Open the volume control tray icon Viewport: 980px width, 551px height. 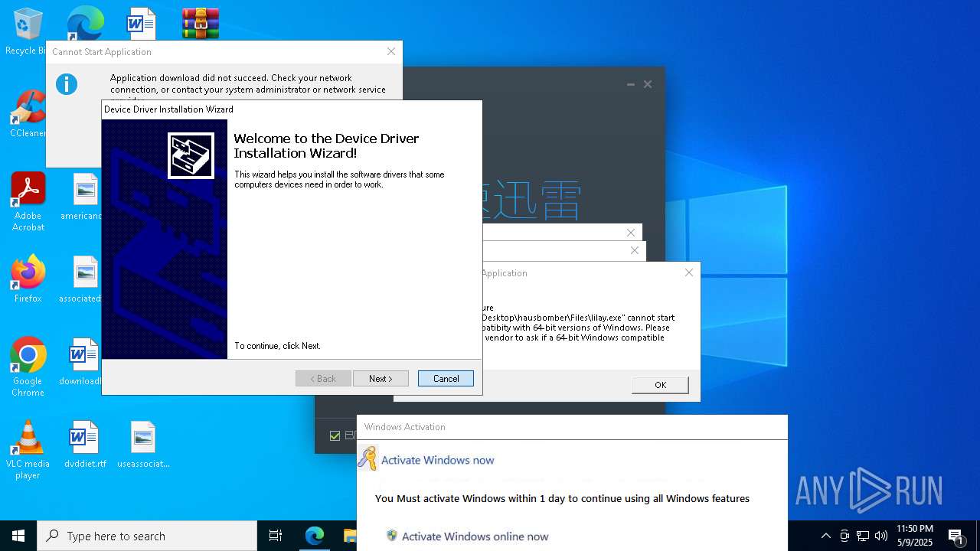[x=881, y=536]
